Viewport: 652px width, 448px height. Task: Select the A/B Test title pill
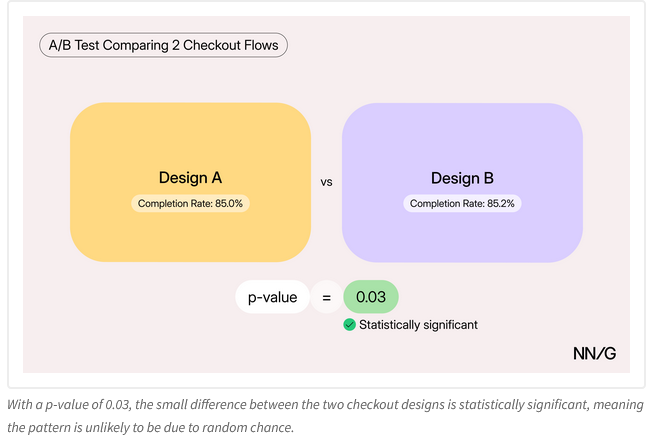tap(163, 45)
